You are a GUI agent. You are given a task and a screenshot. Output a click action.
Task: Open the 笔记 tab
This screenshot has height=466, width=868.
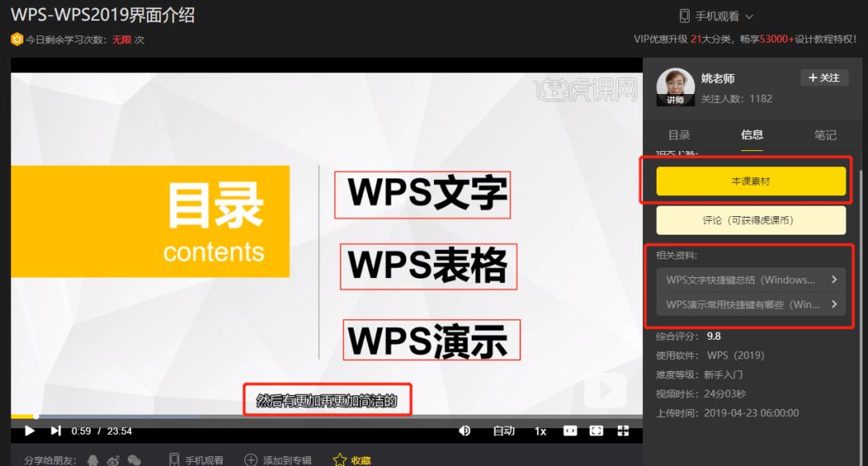(825, 135)
